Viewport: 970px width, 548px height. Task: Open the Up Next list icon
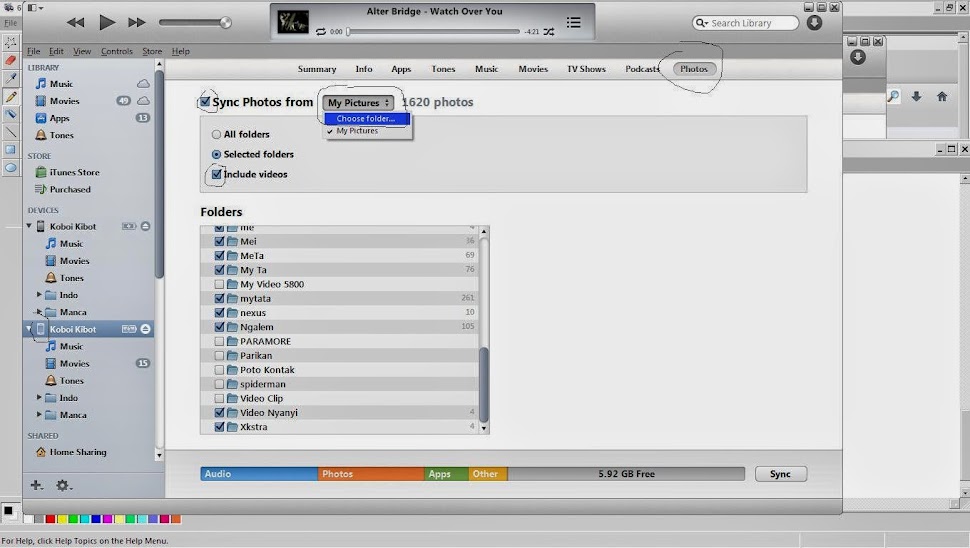point(573,23)
